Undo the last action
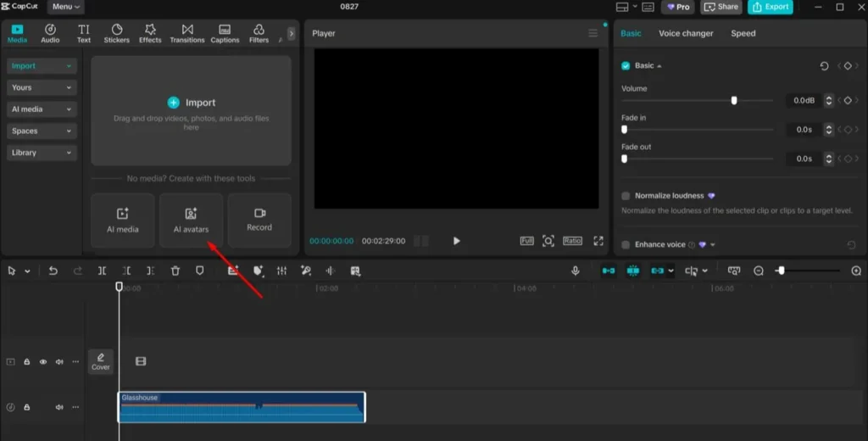The height and width of the screenshot is (441, 868). (53, 271)
